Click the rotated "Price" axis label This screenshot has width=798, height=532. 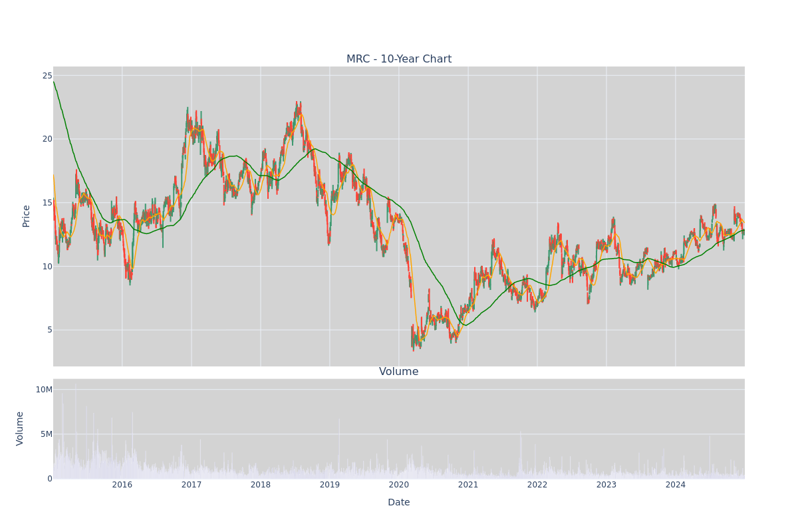point(27,216)
